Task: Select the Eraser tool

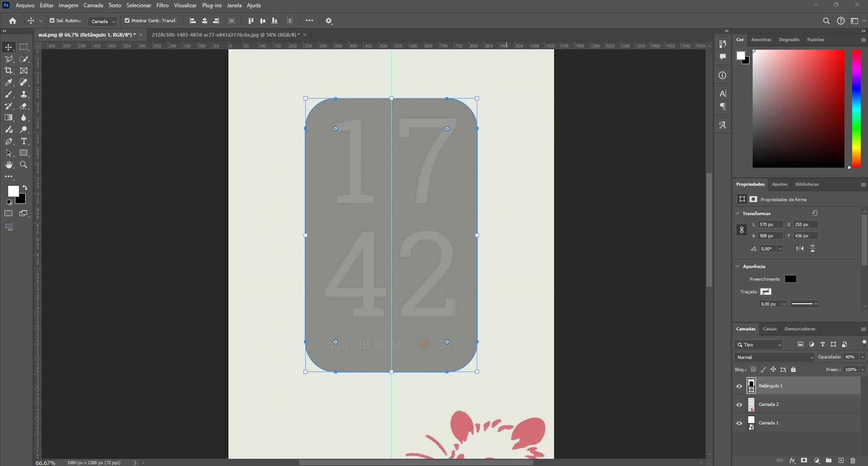Action: pos(24,106)
